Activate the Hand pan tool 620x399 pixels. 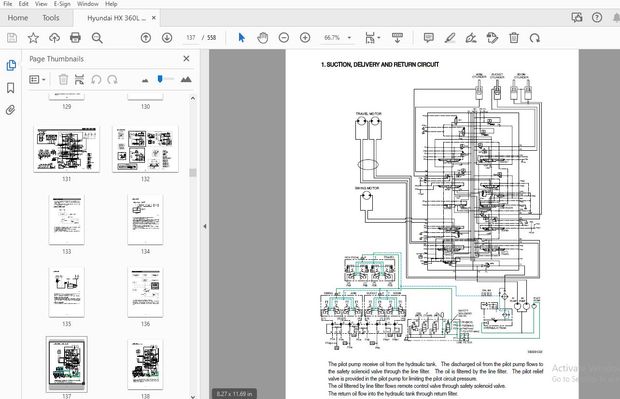pos(263,38)
